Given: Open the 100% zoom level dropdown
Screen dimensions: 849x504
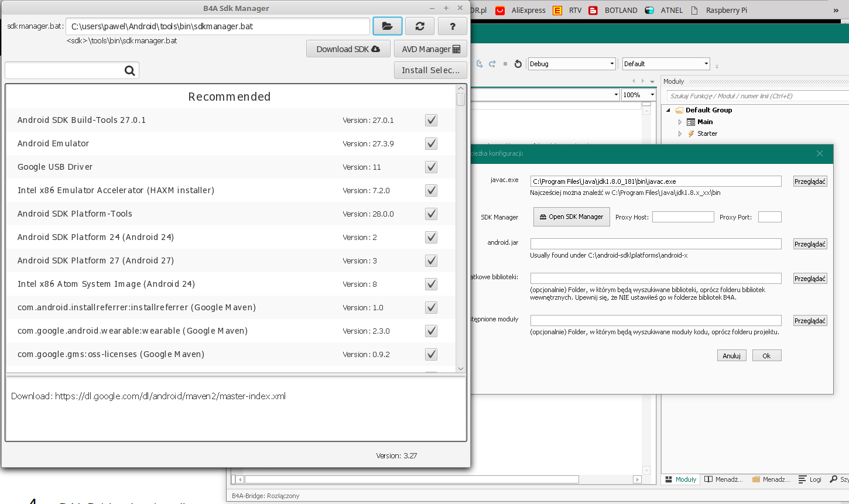Looking at the screenshot, I should tap(652, 95).
